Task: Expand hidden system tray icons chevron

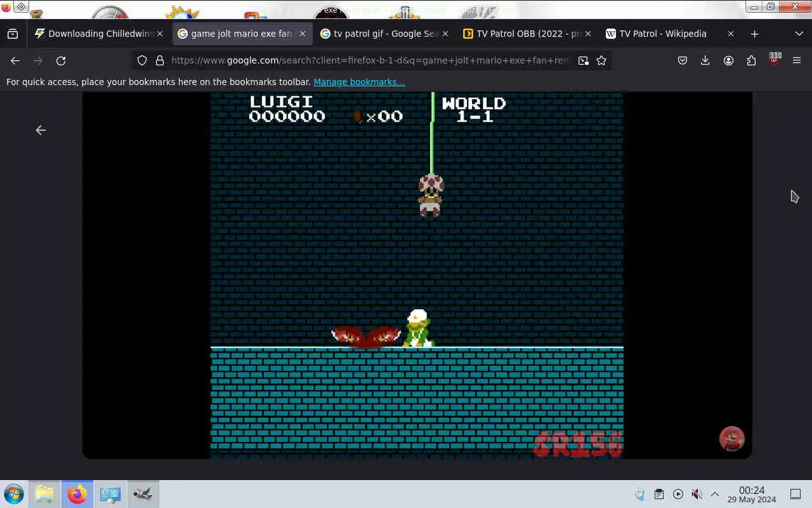Action: (x=715, y=494)
